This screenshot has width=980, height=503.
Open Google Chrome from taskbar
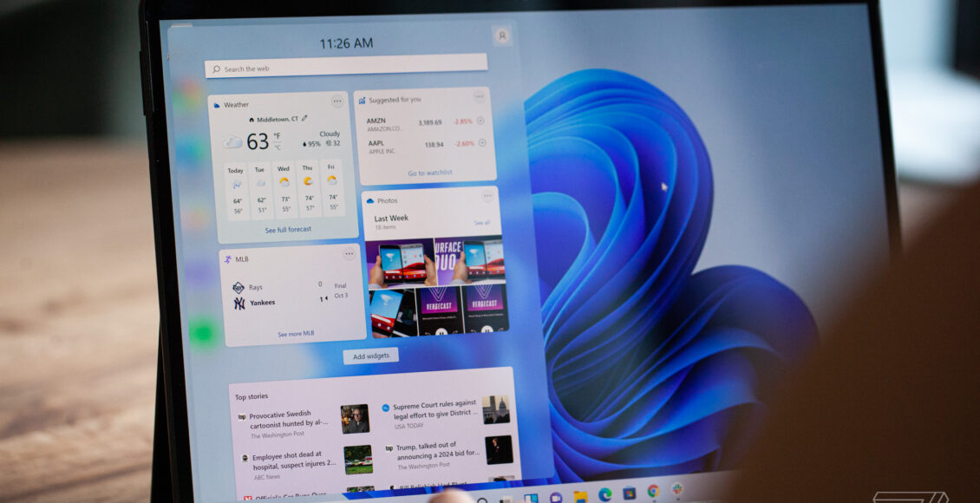[653, 491]
